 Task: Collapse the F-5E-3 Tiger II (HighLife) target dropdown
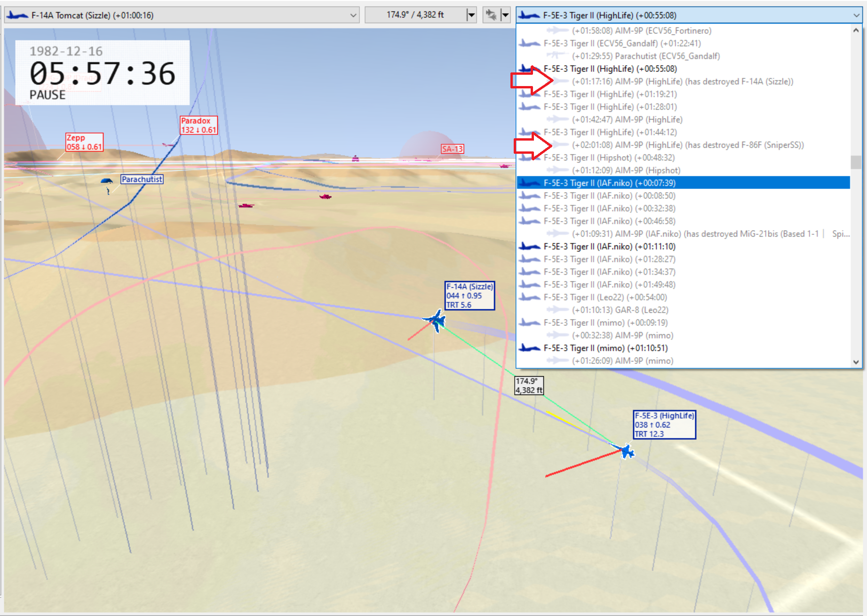689,15
